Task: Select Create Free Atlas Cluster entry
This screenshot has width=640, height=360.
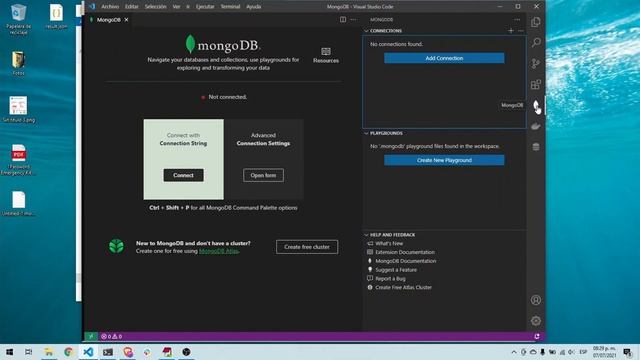Action: [x=403, y=287]
